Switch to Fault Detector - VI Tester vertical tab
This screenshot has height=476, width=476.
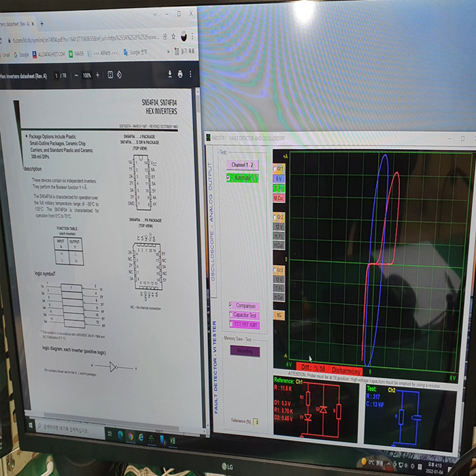(x=215, y=367)
